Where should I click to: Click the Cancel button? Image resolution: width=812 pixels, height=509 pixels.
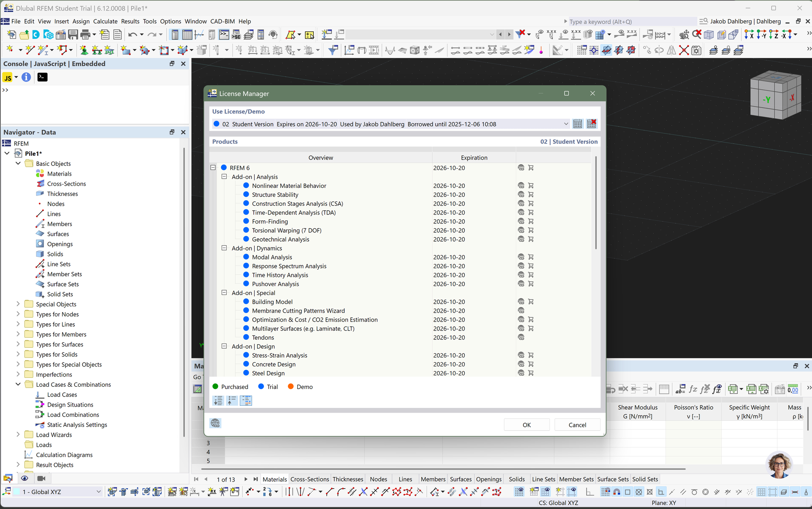pos(577,425)
